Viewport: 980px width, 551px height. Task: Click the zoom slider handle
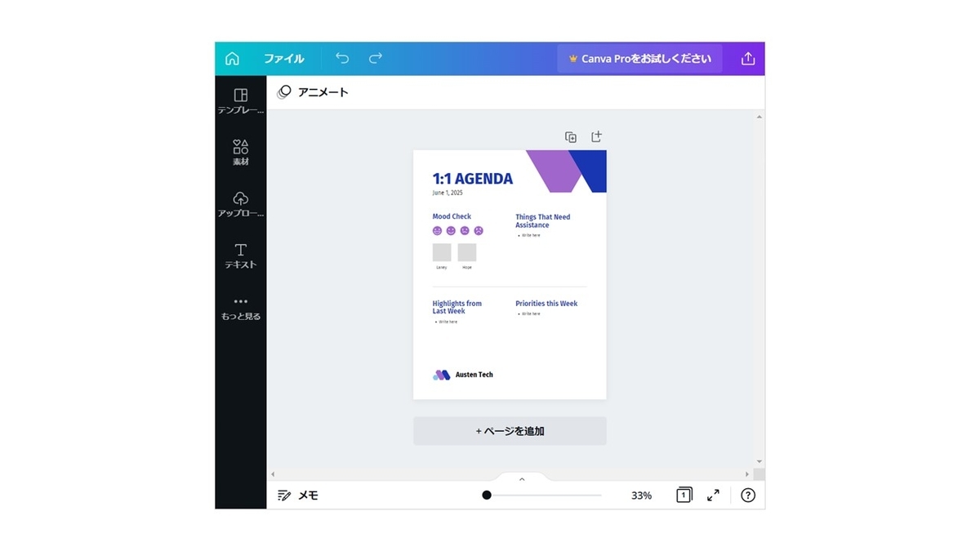[x=487, y=495]
